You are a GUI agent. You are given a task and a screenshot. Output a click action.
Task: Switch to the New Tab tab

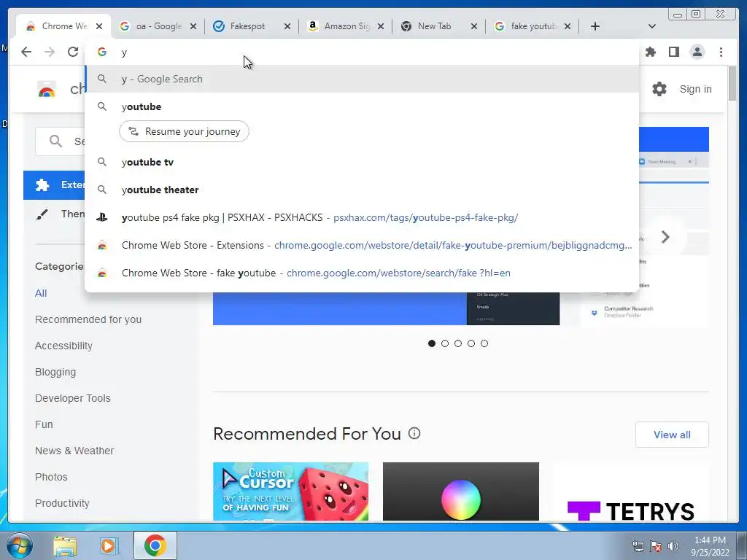coord(438,26)
